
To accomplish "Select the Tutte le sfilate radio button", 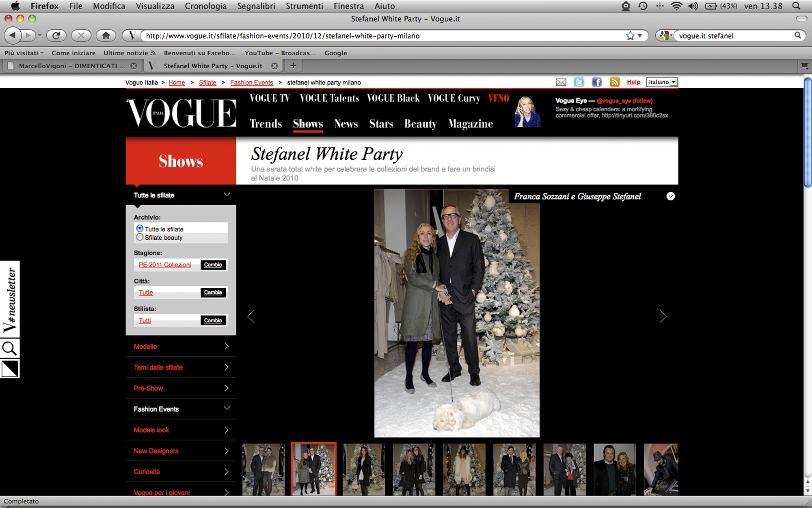I will tap(140, 228).
